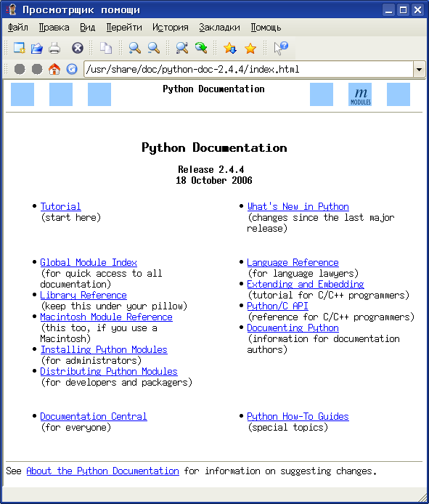Screen dimensions: 429x504
Task: Open the Documenting Python link
Action: [x=293, y=328]
